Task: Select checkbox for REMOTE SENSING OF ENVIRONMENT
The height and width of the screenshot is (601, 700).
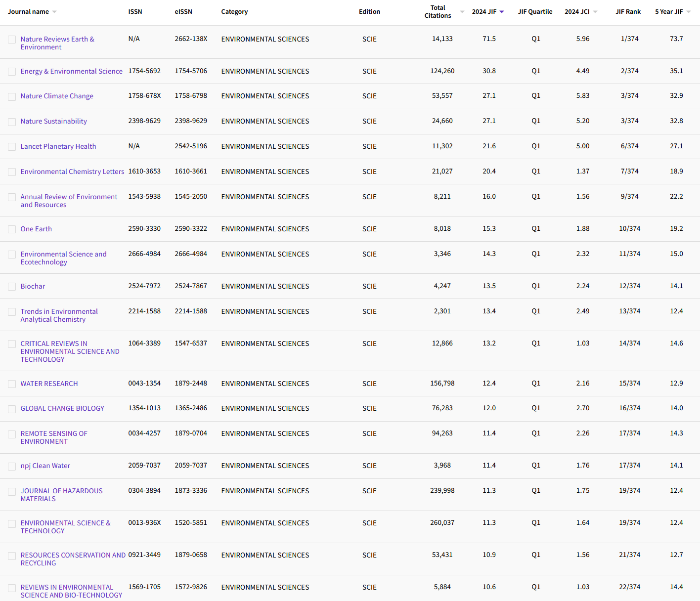Action: (12, 434)
